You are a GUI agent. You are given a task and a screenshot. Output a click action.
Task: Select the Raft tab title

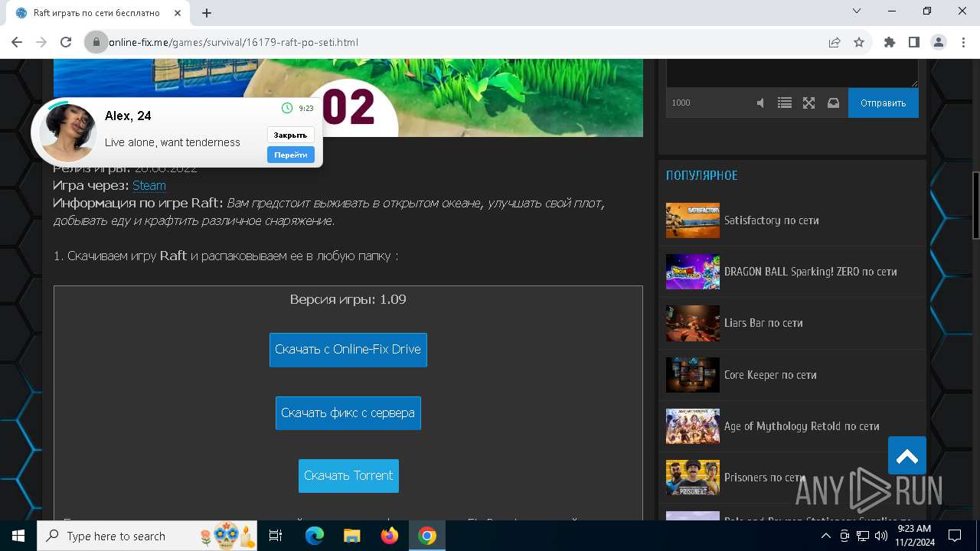click(x=96, y=13)
